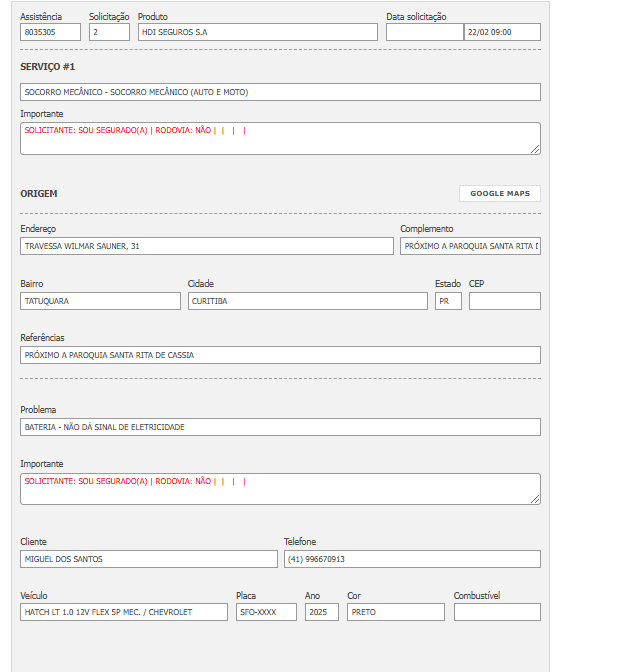
Task: Click the time field showing 22/02 09:00
Action: click(502, 32)
